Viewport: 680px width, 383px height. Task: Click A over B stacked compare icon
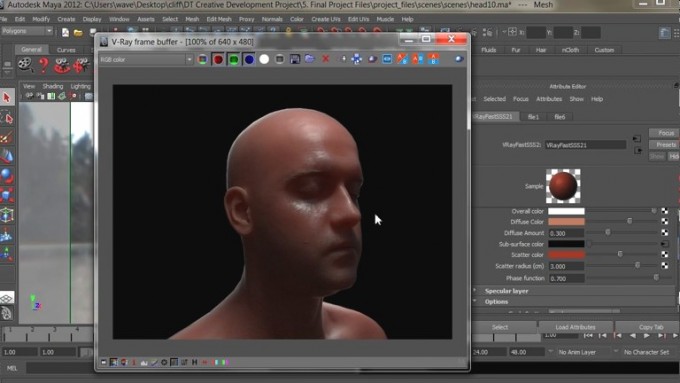coord(433,59)
